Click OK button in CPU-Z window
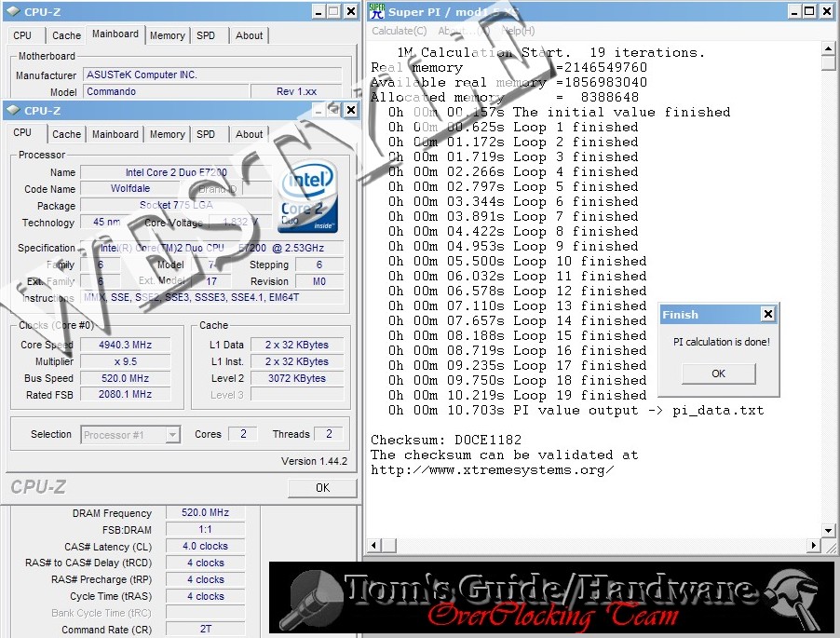 (322, 488)
